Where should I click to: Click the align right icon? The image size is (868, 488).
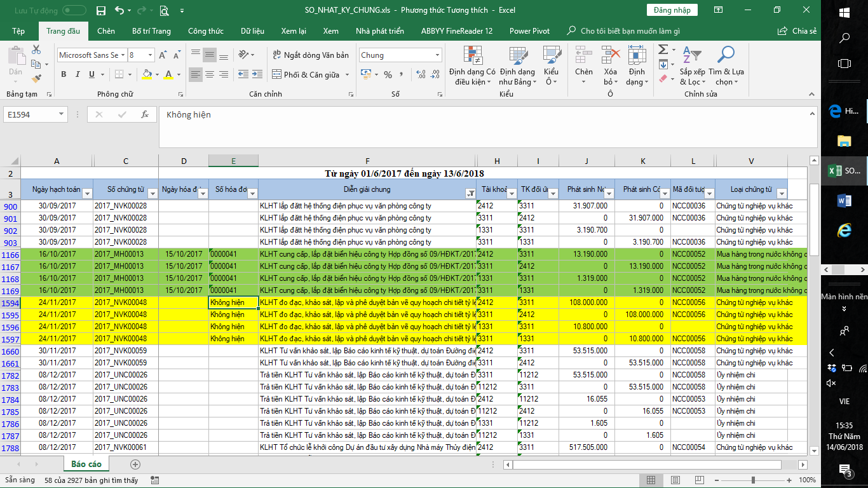click(224, 74)
